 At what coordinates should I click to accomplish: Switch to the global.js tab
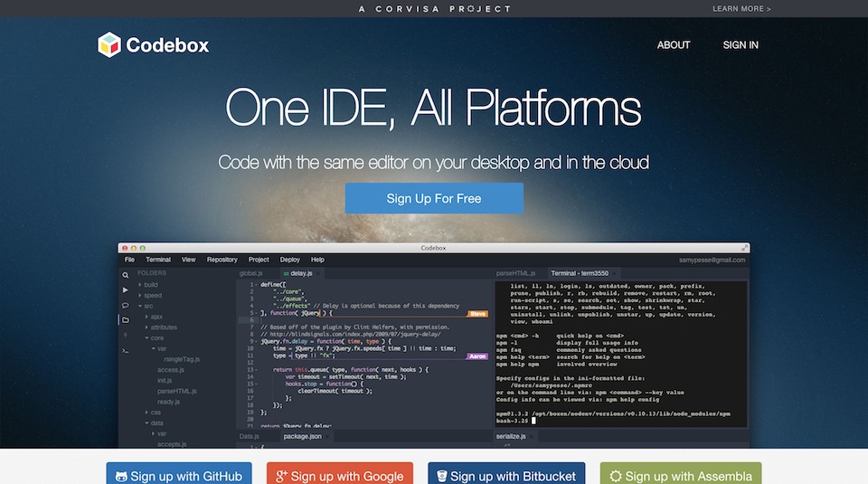pyautogui.click(x=250, y=273)
